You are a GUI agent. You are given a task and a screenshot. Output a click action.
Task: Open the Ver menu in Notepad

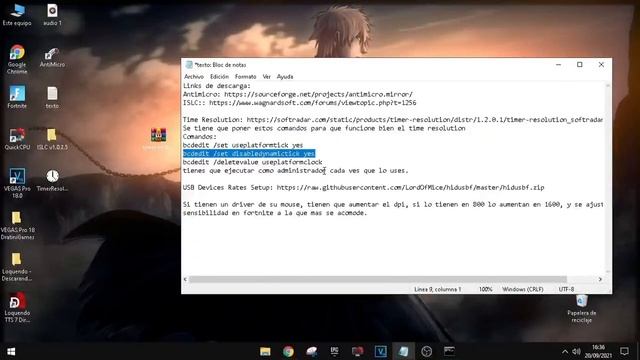pos(267,77)
